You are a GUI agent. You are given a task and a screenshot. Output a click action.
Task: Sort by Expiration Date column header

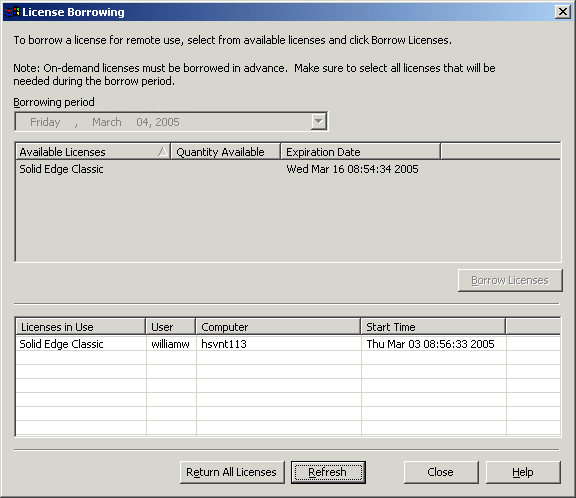click(360, 151)
